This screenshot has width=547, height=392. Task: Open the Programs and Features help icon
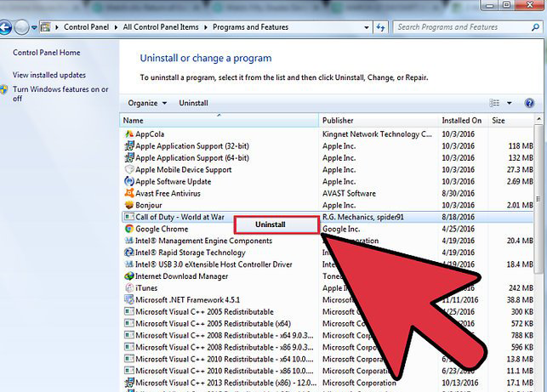529,103
